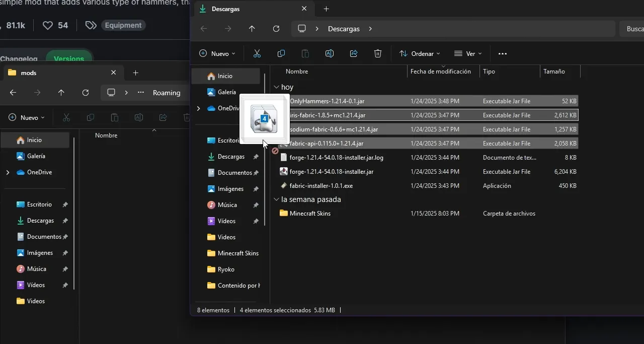Sort by Fecha de modificación column header
The height and width of the screenshot is (344, 644).
(x=440, y=72)
